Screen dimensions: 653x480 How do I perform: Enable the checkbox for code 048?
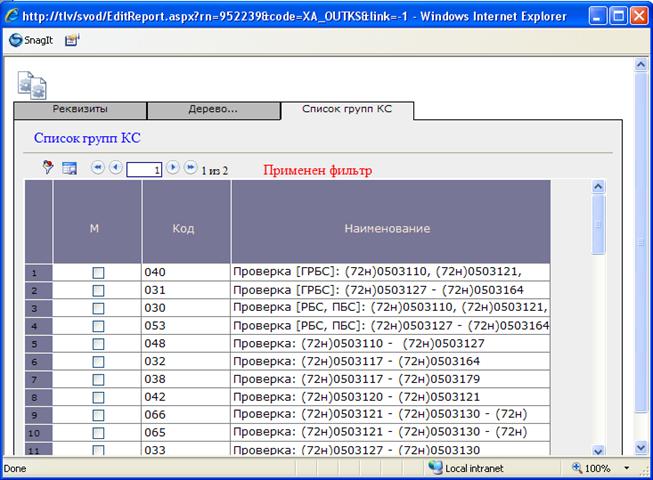tap(98, 343)
